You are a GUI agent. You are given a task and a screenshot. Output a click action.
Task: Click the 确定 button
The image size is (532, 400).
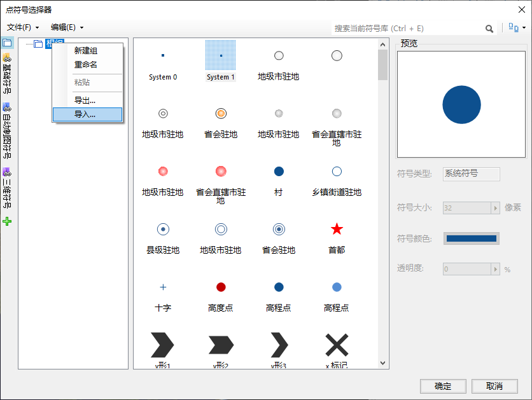(x=442, y=386)
